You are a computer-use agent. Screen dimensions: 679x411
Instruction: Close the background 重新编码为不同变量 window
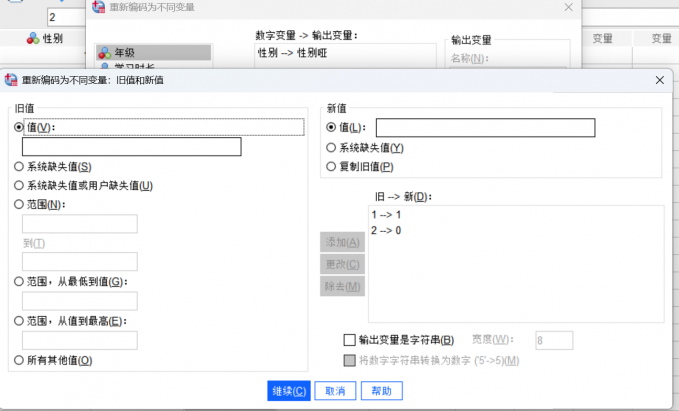[569, 7]
